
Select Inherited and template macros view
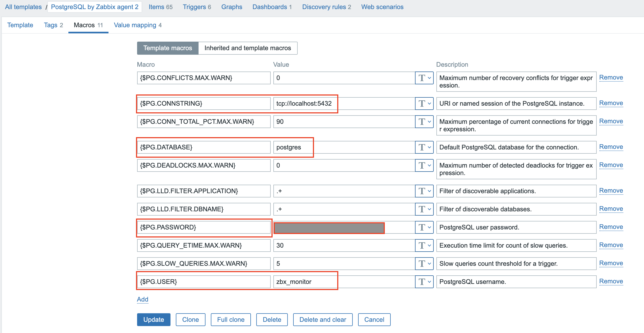247,48
